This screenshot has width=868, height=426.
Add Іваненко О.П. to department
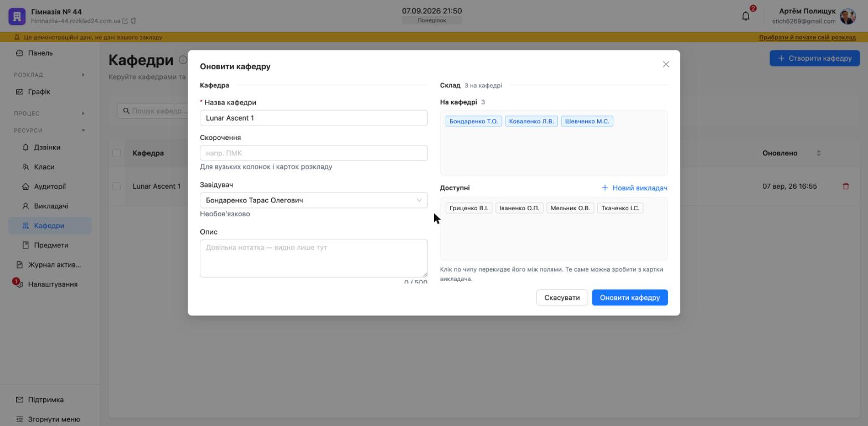[519, 209]
